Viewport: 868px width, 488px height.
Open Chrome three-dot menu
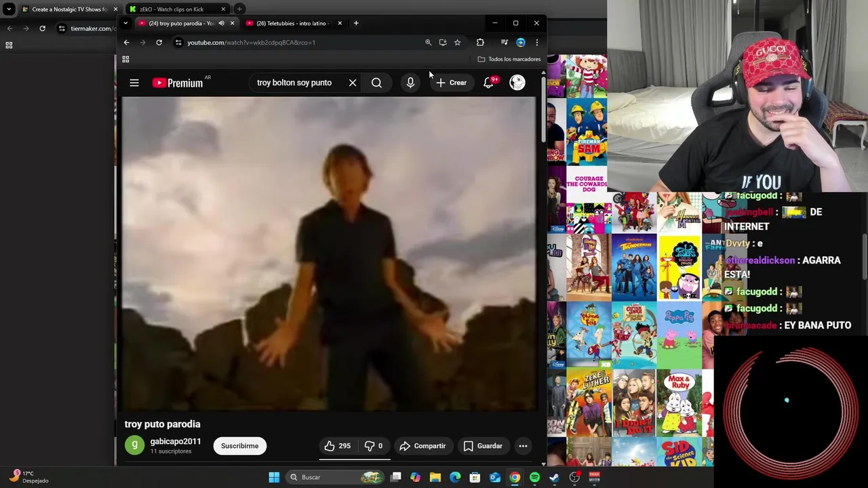[536, 43]
